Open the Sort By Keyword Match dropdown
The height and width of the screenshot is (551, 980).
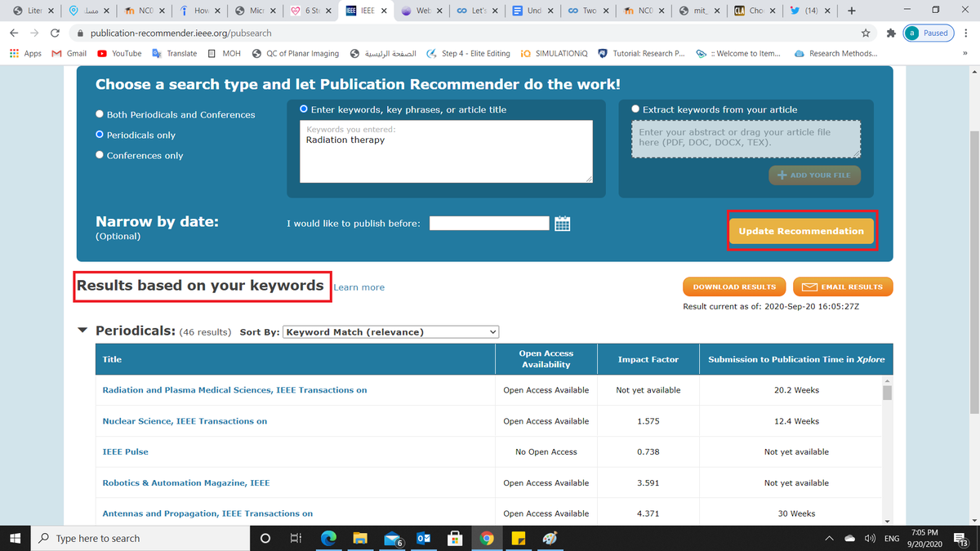[x=391, y=332]
